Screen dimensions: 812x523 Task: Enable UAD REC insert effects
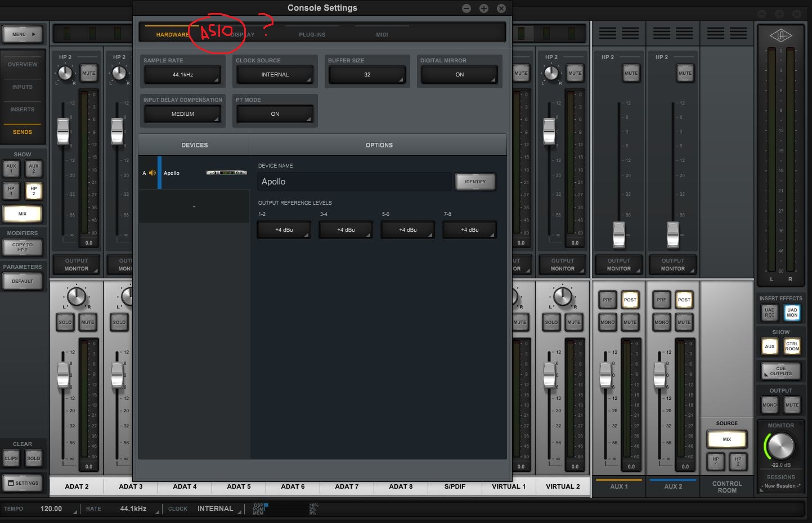pos(770,313)
